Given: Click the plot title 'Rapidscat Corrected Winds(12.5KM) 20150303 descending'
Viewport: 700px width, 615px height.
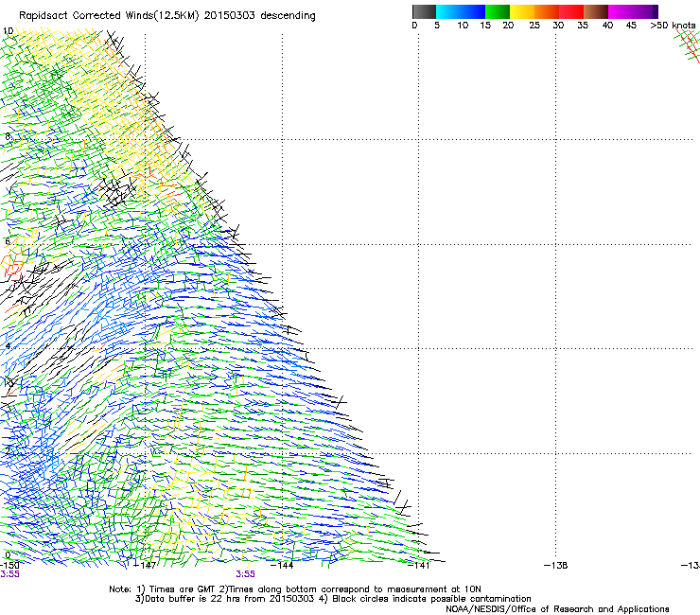Looking at the screenshot, I should (167, 16).
